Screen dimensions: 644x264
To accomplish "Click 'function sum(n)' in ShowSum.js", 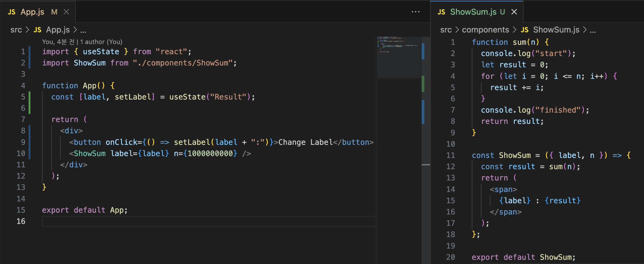I will (506, 42).
